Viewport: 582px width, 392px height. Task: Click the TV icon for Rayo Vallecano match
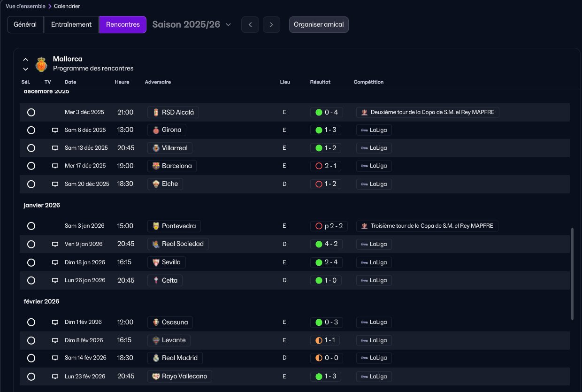(55, 377)
